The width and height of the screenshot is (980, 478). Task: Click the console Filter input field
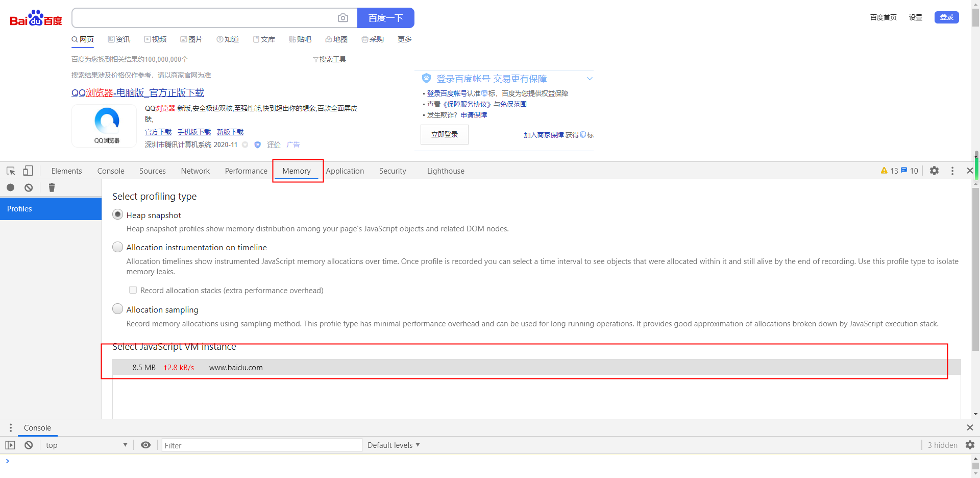tap(262, 445)
